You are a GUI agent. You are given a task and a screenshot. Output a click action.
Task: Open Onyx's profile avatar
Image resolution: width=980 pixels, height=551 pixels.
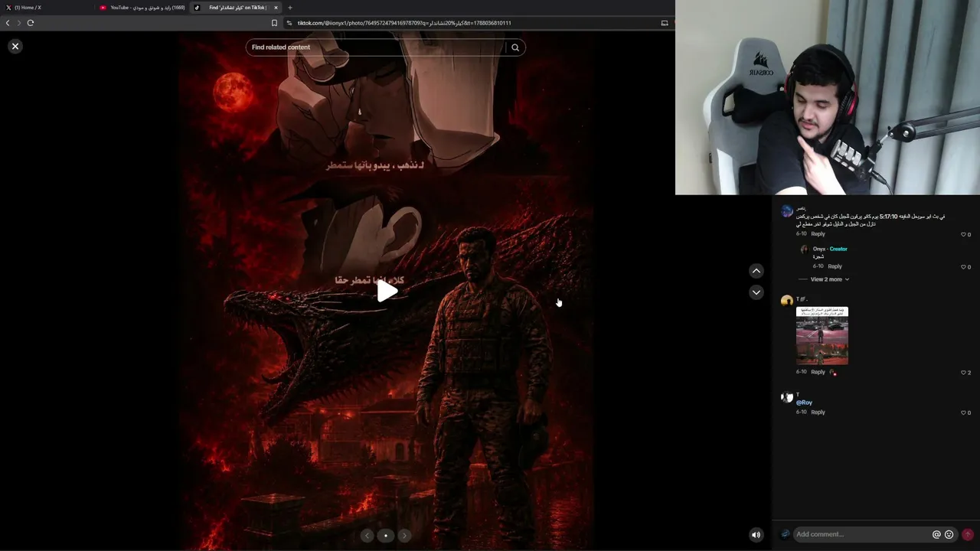click(x=804, y=249)
